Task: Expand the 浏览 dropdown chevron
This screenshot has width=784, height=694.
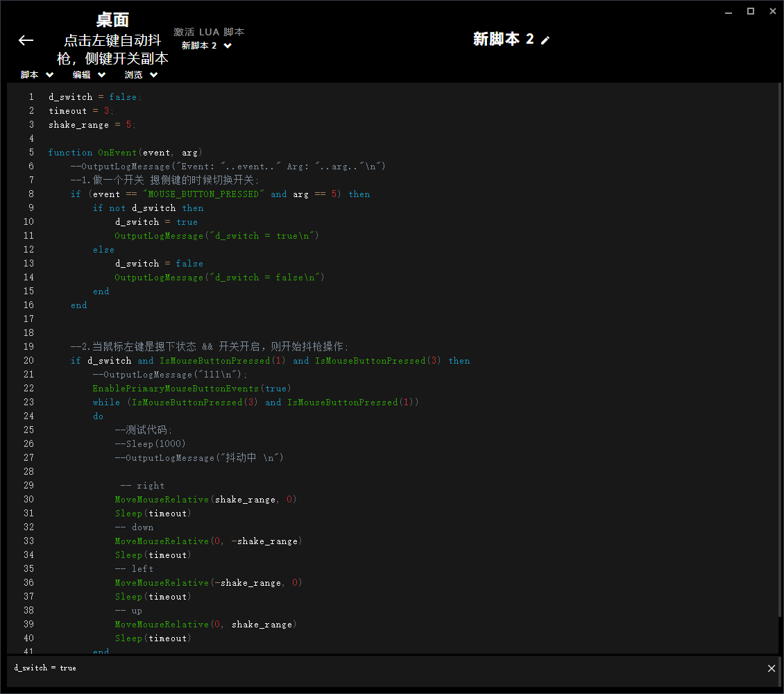Action: (153, 75)
